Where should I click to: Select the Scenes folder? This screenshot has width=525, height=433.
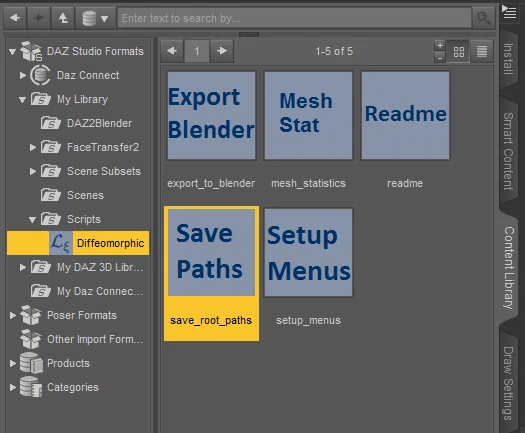[x=85, y=195]
